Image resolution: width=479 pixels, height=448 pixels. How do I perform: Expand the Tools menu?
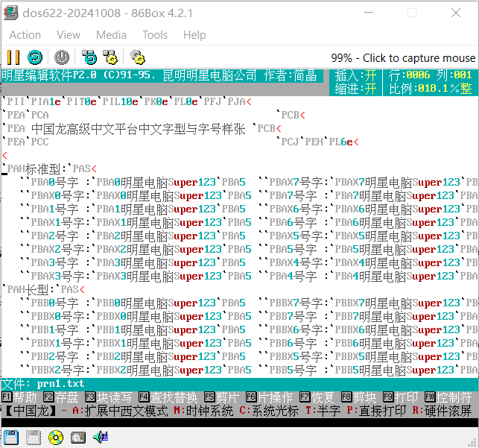point(155,35)
